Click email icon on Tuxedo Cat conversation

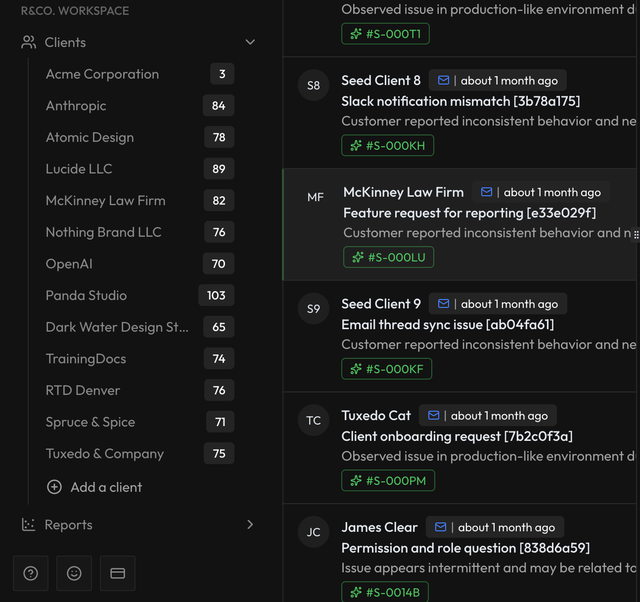click(433, 415)
